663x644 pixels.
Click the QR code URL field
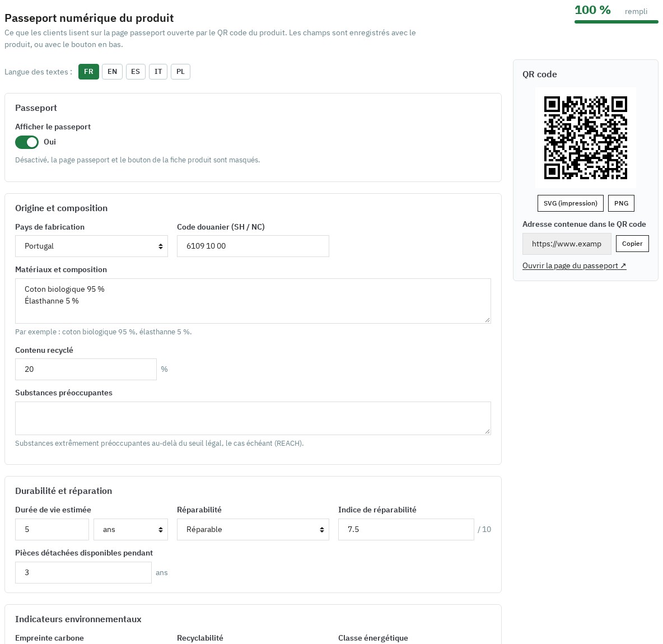click(567, 244)
